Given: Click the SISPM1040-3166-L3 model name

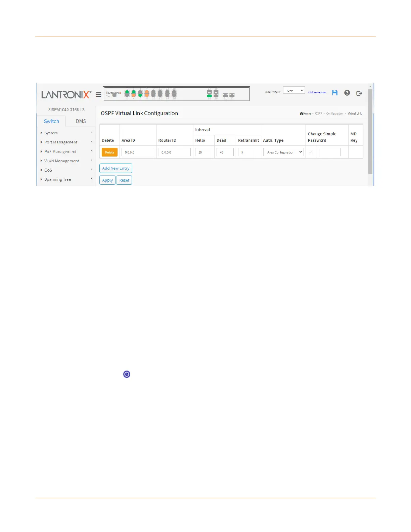Looking at the screenshot, I should click(66, 109).
